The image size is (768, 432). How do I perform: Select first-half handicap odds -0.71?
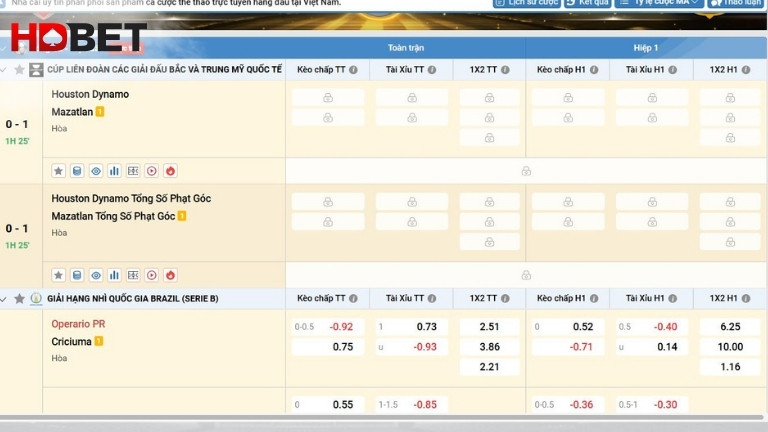(568, 347)
